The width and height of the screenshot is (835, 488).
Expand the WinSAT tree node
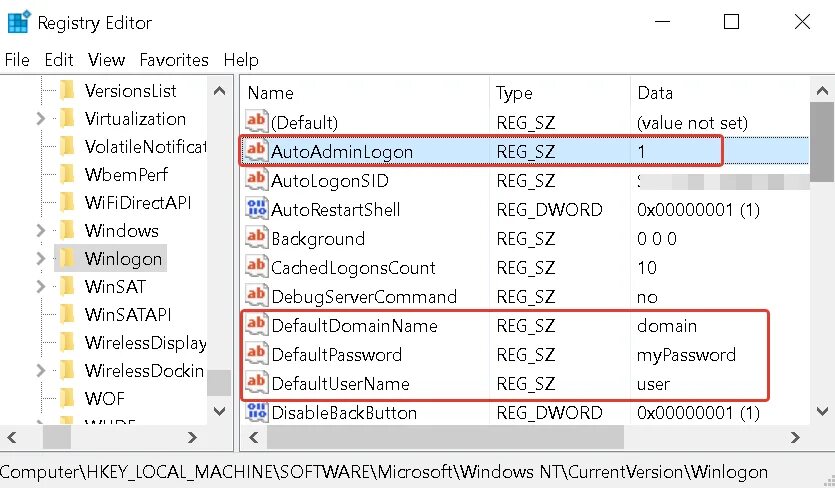40,286
